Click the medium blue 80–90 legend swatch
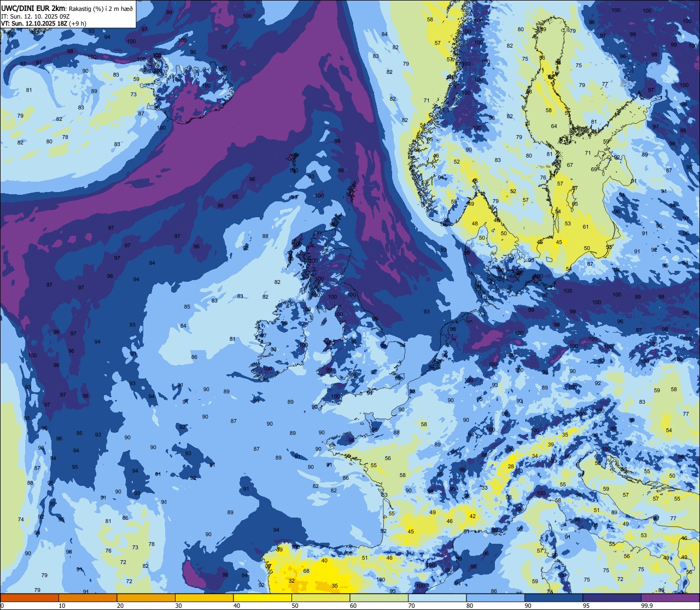Viewport: 700px width, 610px height. pos(495,597)
